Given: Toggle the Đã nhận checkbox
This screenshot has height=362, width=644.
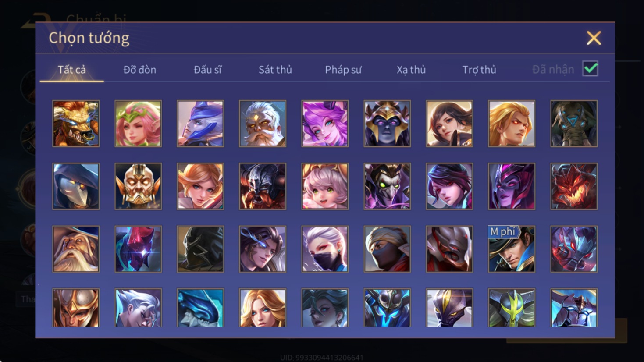Looking at the screenshot, I should click(x=591, y=69).
